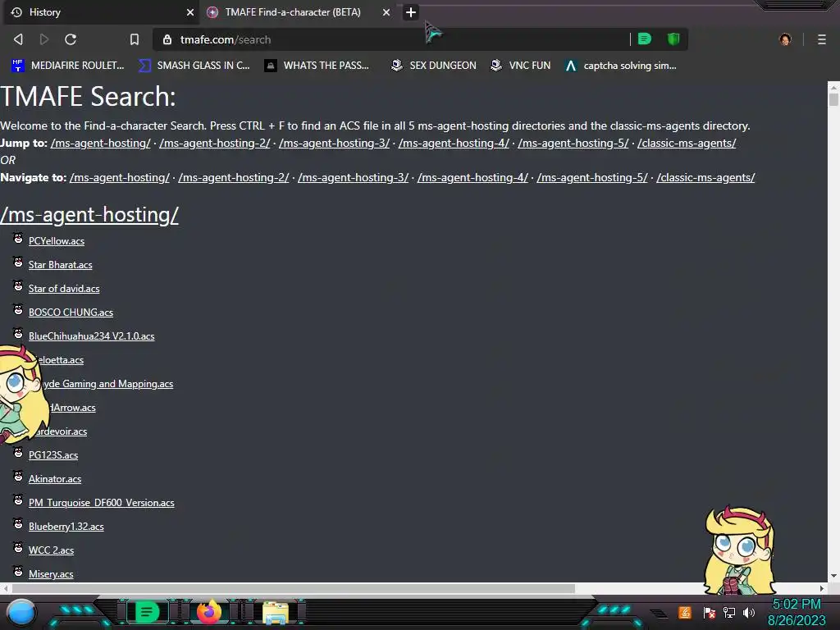Click the agent icon beside Star Bharat.acs
Screen dimensions: 840x630
pyautogui.click(x=18, y=262)
